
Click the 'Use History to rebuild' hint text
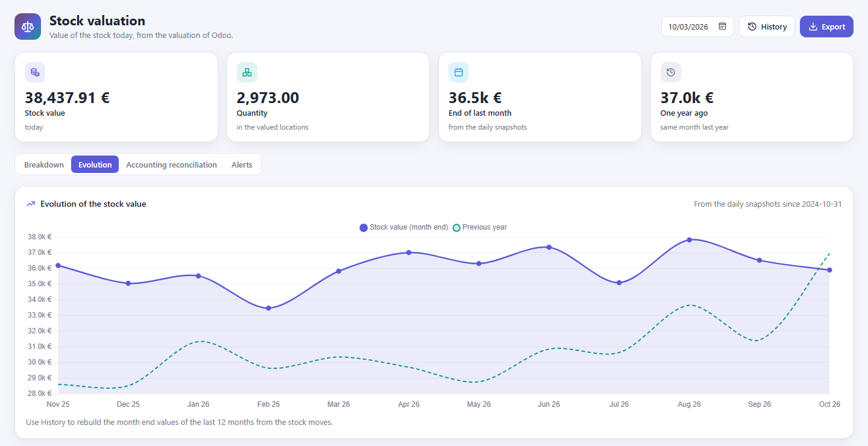click(180, 422)
